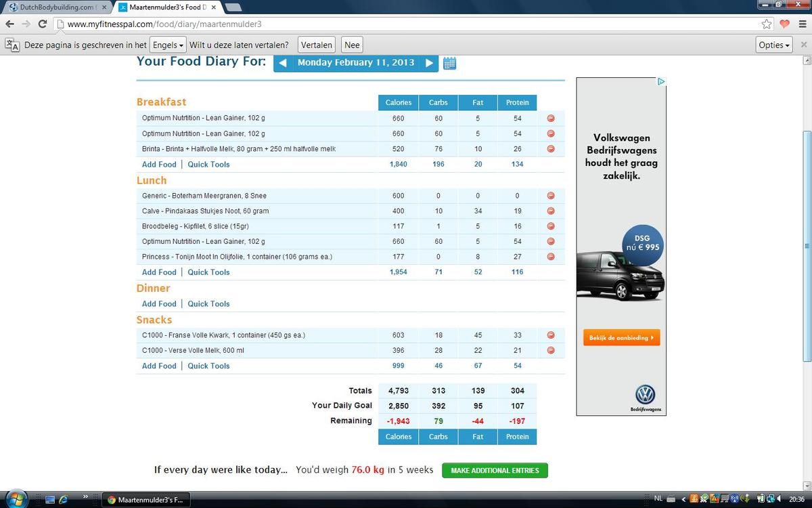The width and height of the screenshot is (812, 508).
Task: Go to previous day with left arrow
Action: point(283,63)
